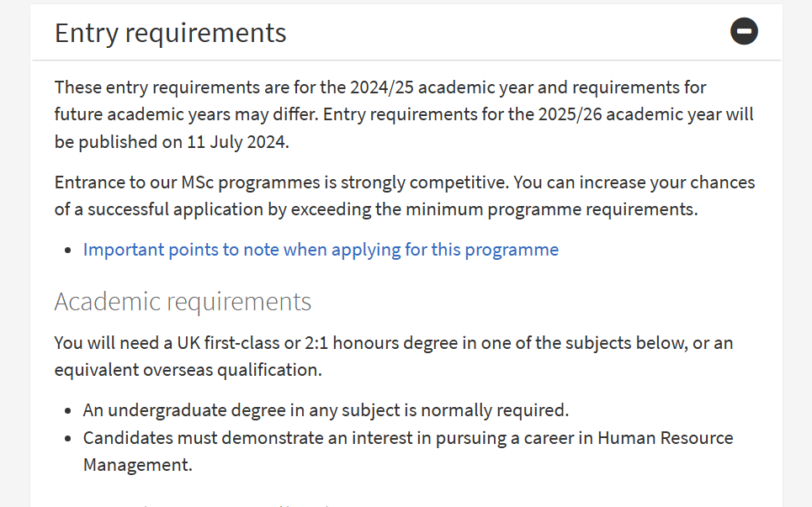Click the '11 July 2024' publication date text
The width and height of the screenshot is (812, 507).
click(x=237, y=142)
